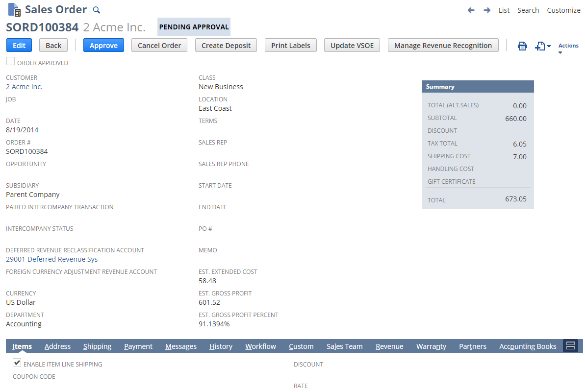Open customer link 2 Acme Inc.
The height and width of the screenshot is (392, 585).
(x=24, y=87)
